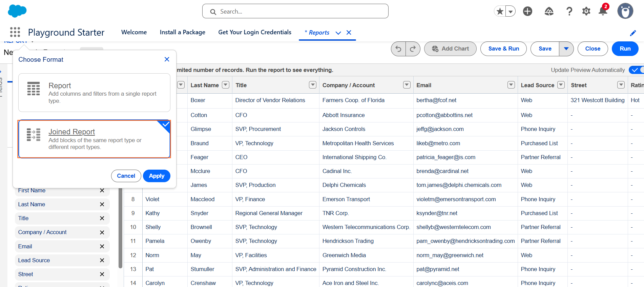Image resolution: width=644 pixels, height=287 pixels.
Task: Remove the Email column field
Action: click(x=102, y=247)
